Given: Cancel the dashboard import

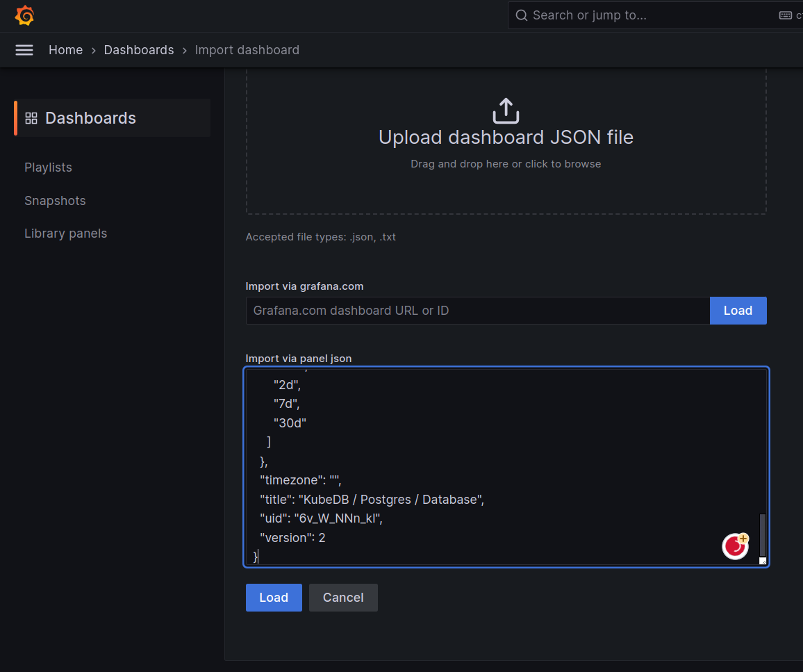Looking at the screenshot, I should [343, 597].
